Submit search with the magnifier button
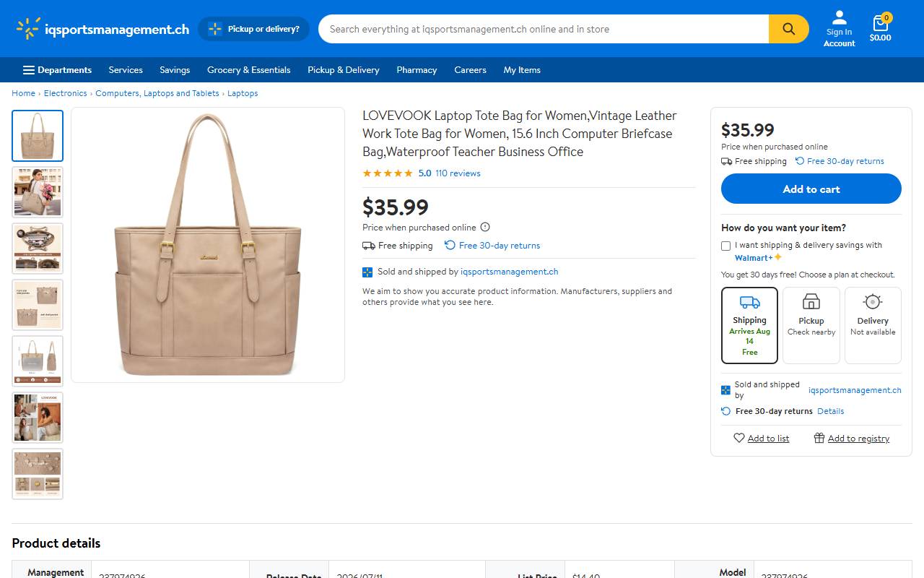The image size is (924, 578). coord(788,29)
